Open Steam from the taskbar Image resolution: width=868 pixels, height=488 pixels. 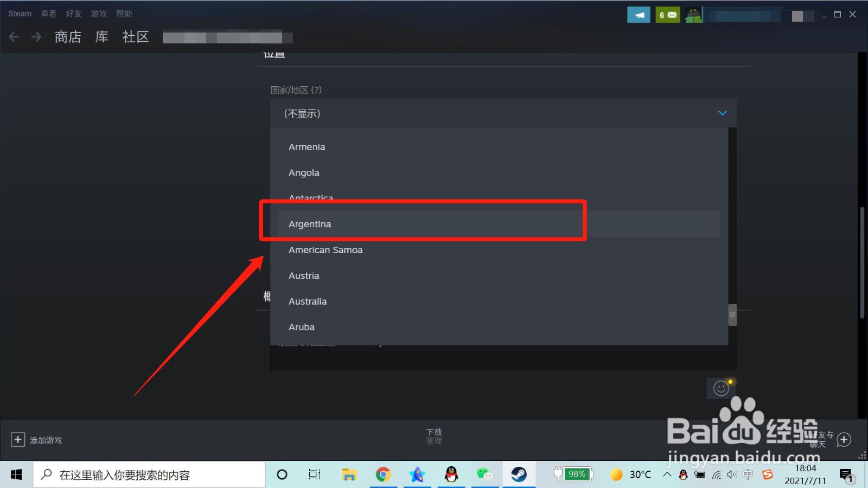pyautogui.click(x=520, y=474)
